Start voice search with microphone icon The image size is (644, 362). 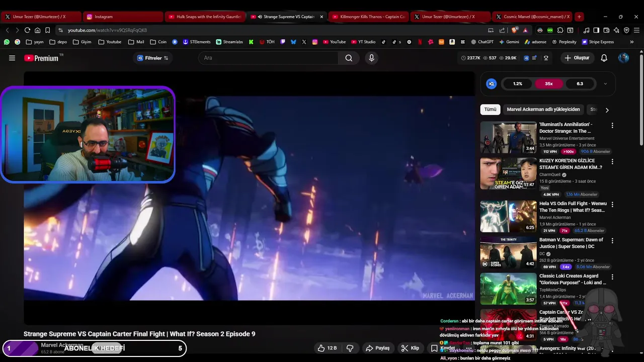pos(371,58)
